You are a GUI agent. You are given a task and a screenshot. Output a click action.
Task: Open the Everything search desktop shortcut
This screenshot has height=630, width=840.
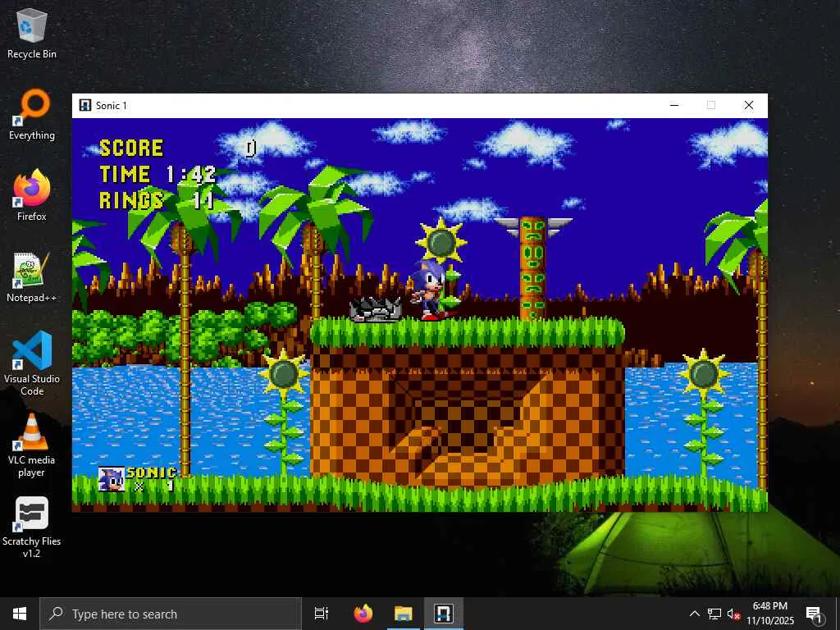(x=32, y=115)
